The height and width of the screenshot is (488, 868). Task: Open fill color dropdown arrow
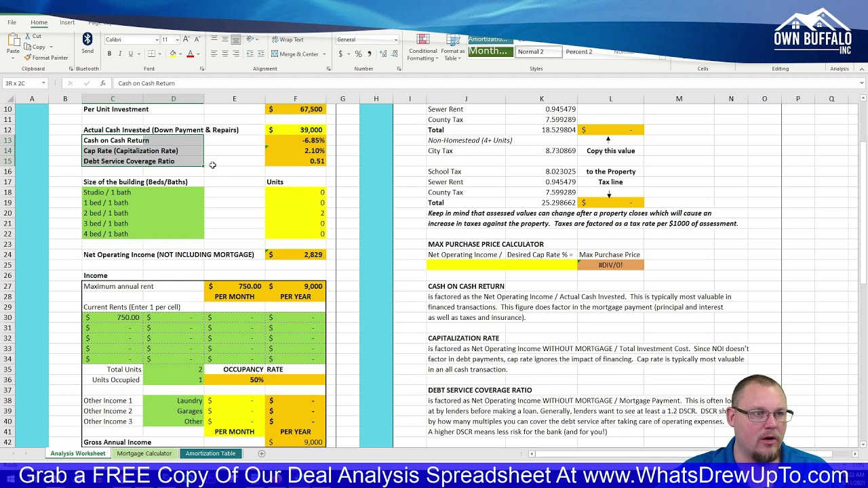pyautogui.click(x=180, y=54)
